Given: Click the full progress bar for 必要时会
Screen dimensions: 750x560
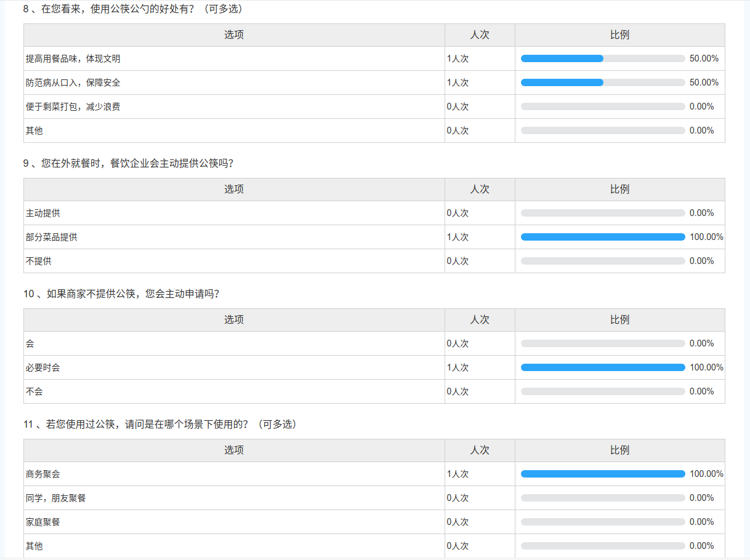Looking at the screenshot, I should 602,367.
